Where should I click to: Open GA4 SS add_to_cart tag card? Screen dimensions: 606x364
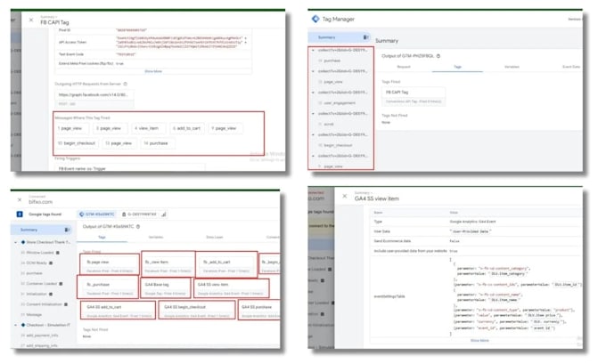(x=119, y=310)
